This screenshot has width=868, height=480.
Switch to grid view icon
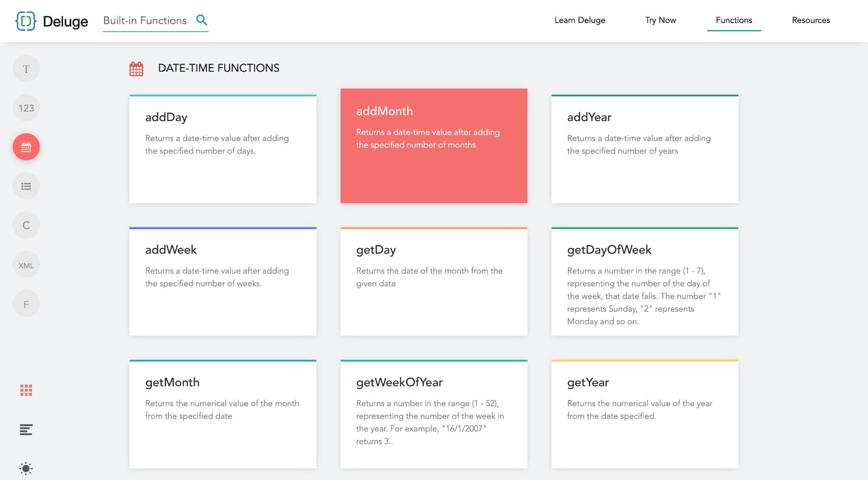pyautogui.click(x=26, y=390)
